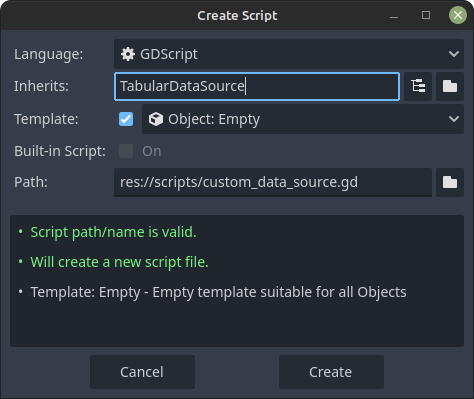Image resolution: width=474 pixels, height=399 pixels.
Task: Click the 'Will create a new script file.' message
Action: click(x=119, y=262)
